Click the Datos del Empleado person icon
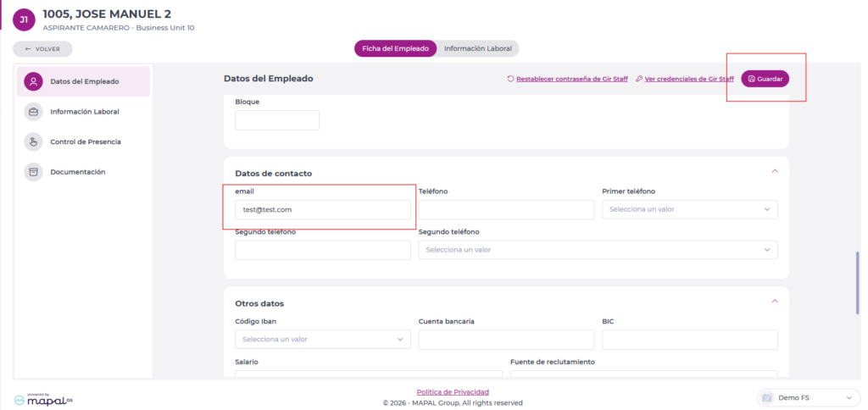Screen dimensions: 868x410 (x=34, y=81)
